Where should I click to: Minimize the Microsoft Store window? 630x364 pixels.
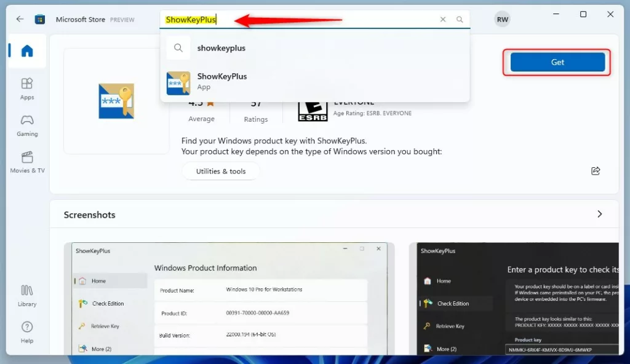pos(556,14)
